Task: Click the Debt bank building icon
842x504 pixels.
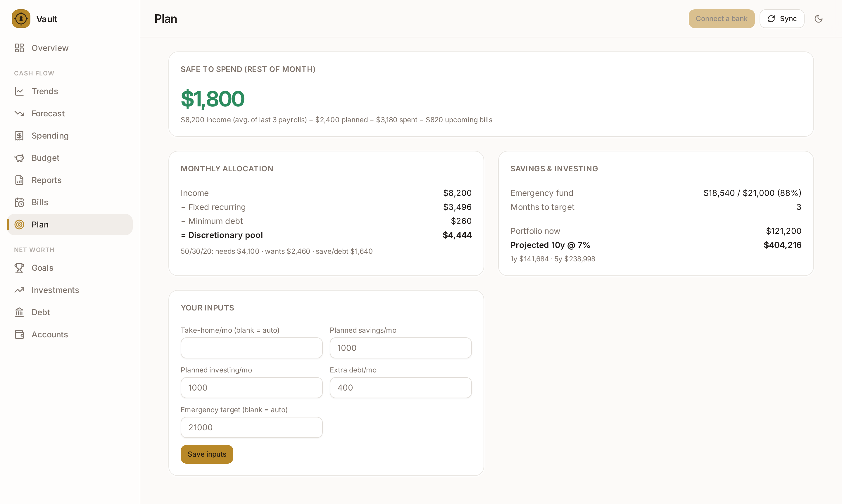Action: [19, 312]
